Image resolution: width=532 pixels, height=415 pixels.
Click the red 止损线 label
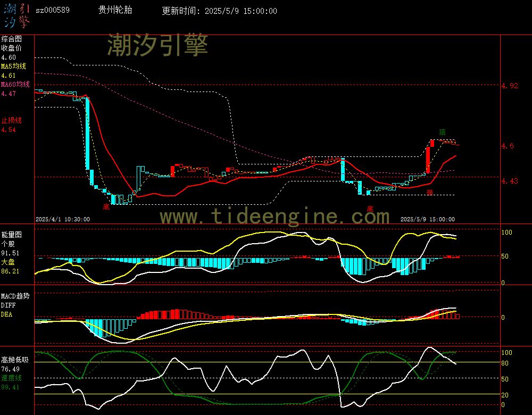[12, 120]
